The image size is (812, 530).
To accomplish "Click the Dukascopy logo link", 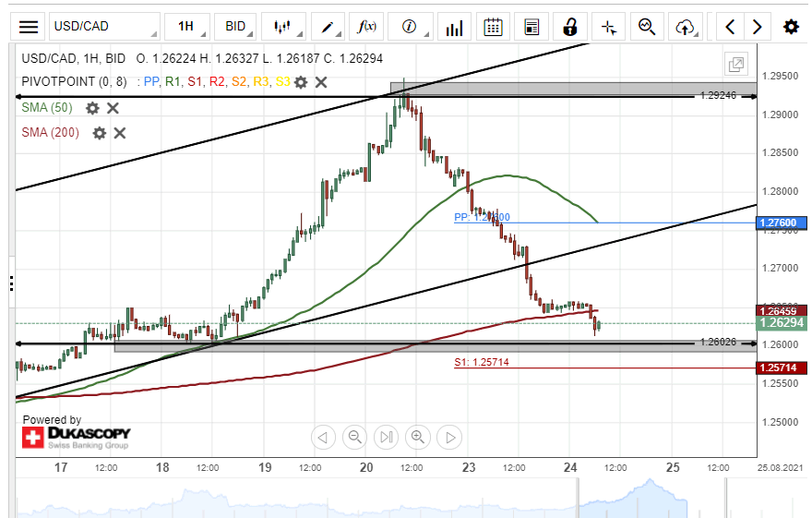I will [76, 438].
